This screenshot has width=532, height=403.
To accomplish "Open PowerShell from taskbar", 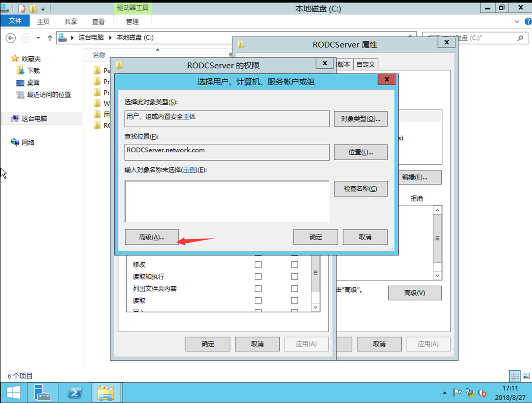I will pos(75,393).
